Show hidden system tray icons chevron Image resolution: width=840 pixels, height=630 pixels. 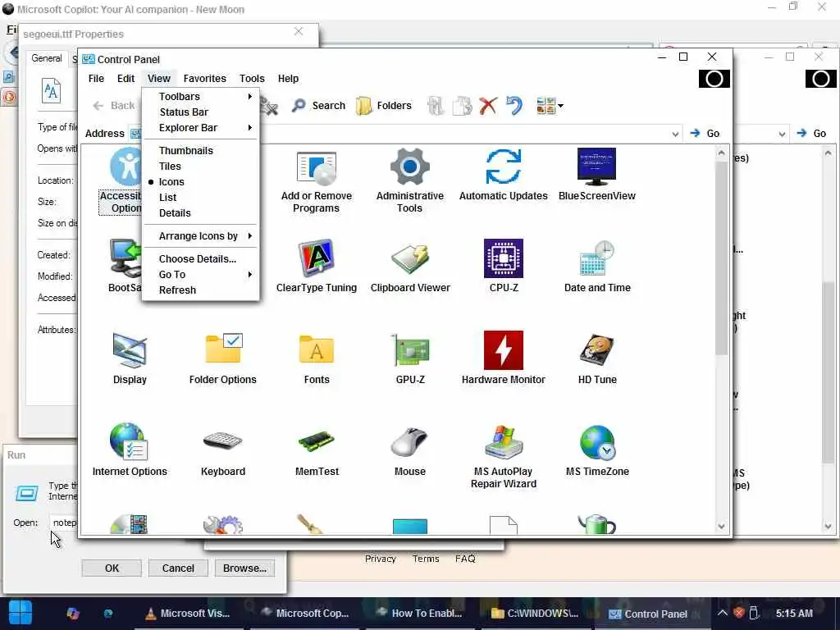point(722,613)
